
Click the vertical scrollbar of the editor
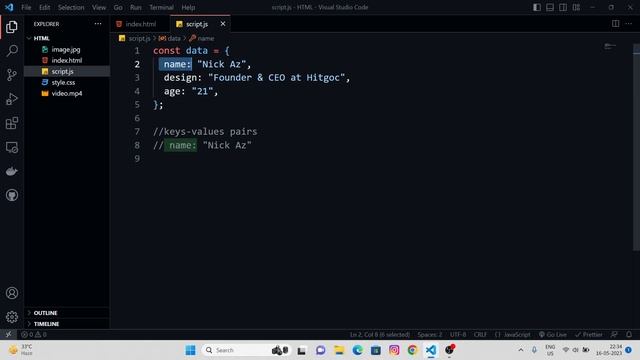coord(636,147)
